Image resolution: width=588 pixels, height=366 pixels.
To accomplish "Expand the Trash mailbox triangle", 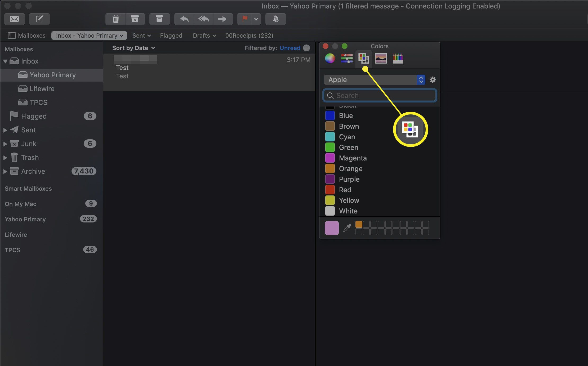I will click(x=5, y=158).
